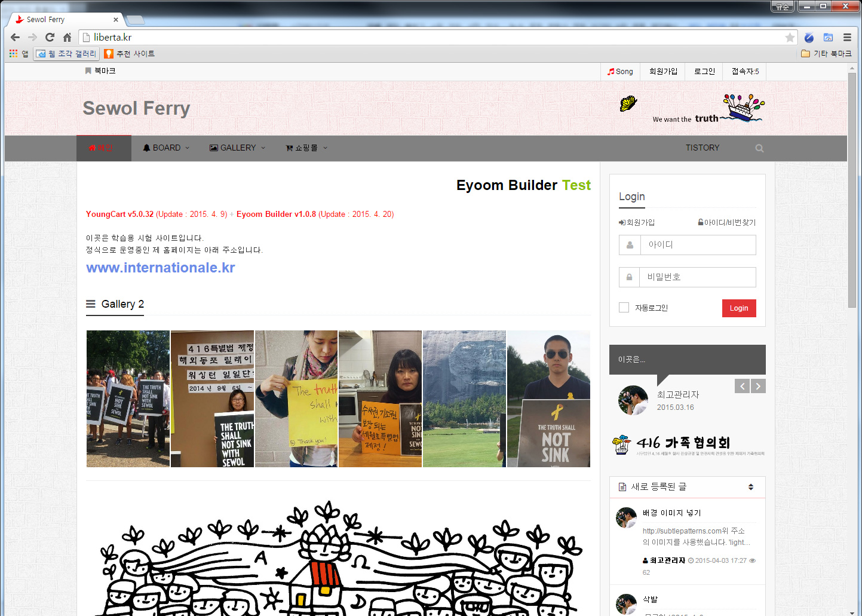Viewport: 862px width, 616px height.
Task: Click the Eyoom Builder Test heading
Action: (523, 185)
